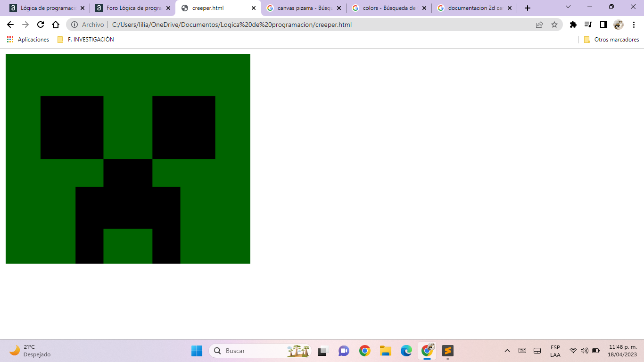Open the Aplicaciones shortcut in bookmarks bar
644x362 pixels.
28,40
